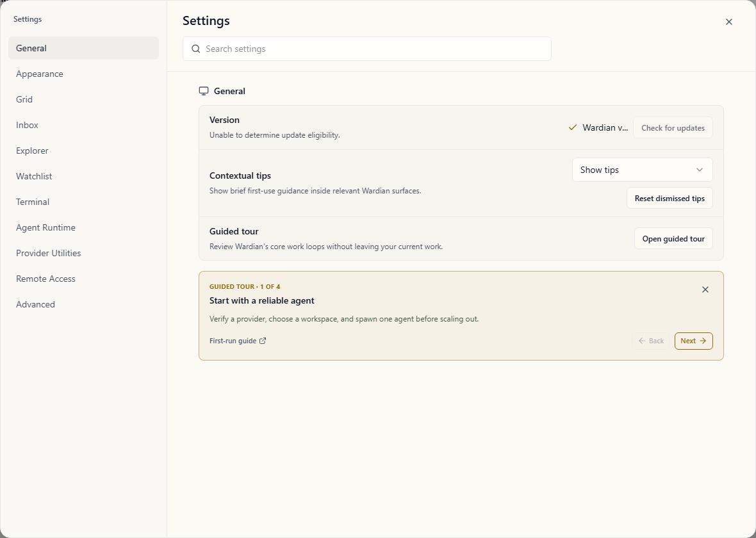
Task: Click 'Verify a provider, choose a workspace' description
Action: (344, 319)
